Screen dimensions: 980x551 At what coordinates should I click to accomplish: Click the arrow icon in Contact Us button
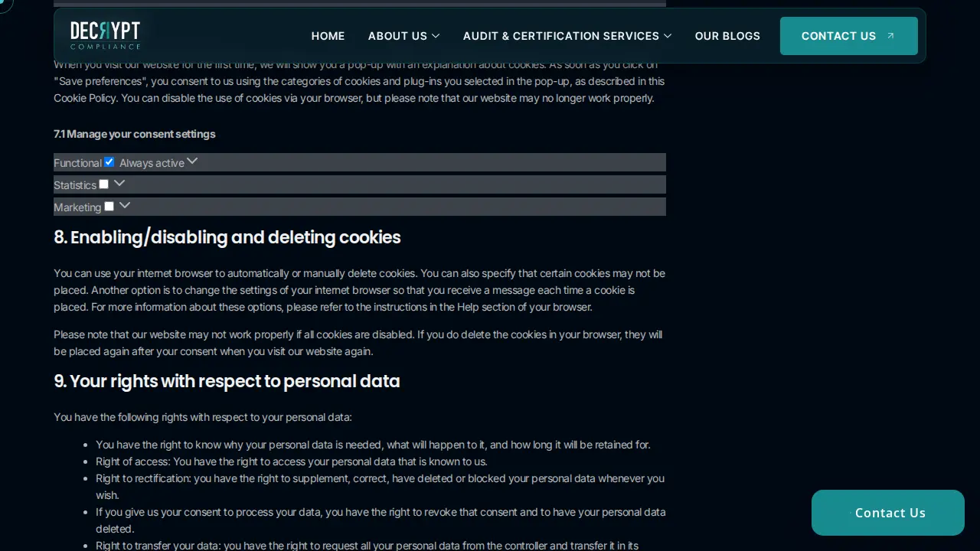click(890, 36)
